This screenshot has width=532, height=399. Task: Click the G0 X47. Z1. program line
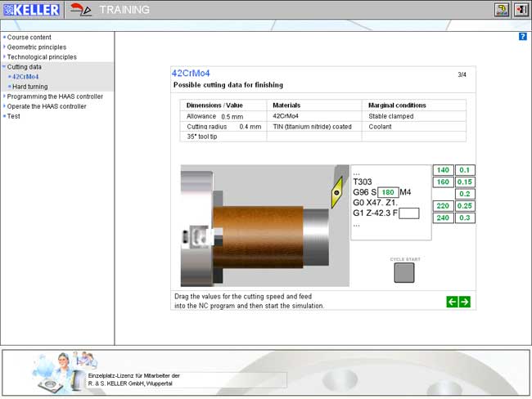(375, 203)
